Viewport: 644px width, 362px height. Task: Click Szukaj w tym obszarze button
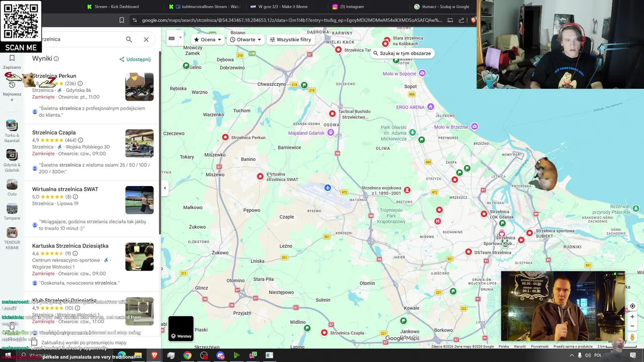click(x=401, y=53)
